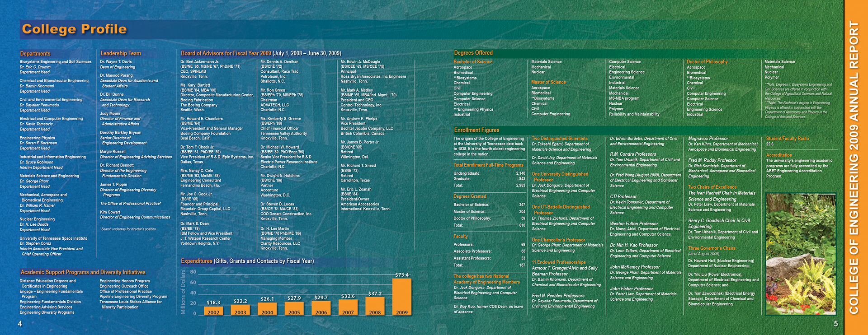Click page number 5

pos(835,324)
